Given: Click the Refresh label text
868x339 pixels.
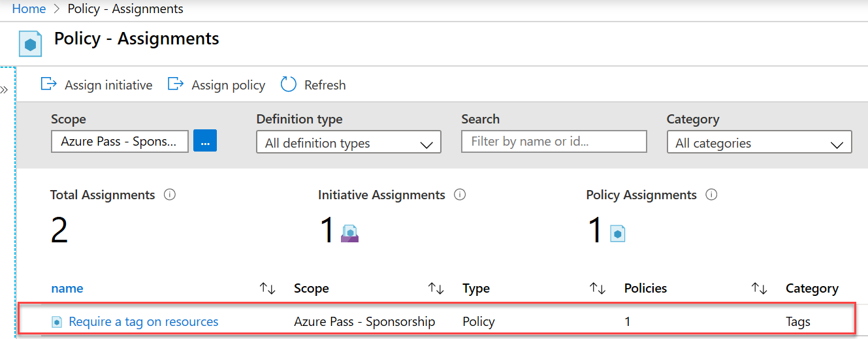Looking at the screenshot, I should 325,86.
